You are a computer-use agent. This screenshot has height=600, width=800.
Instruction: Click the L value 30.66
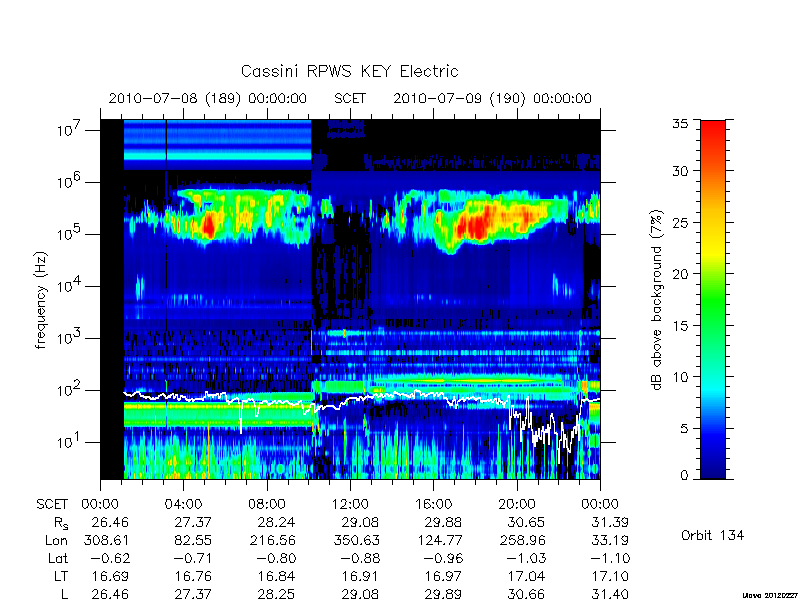[x=526, y=594]
